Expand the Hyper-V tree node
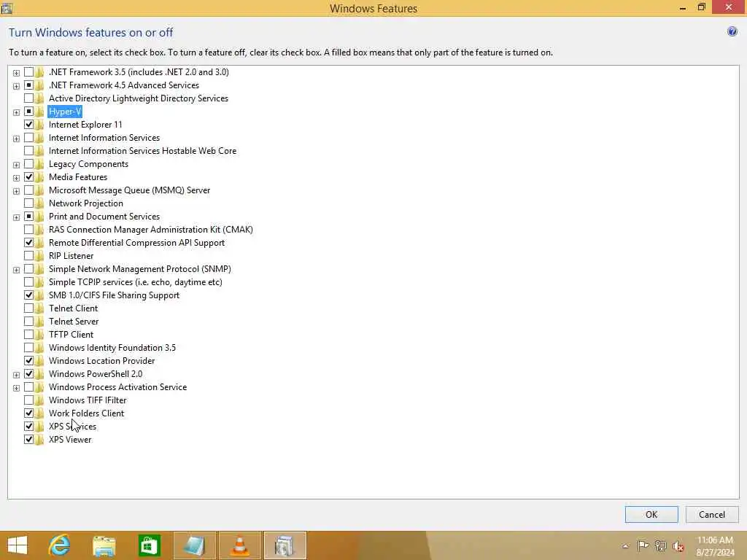 coord(16,112)
